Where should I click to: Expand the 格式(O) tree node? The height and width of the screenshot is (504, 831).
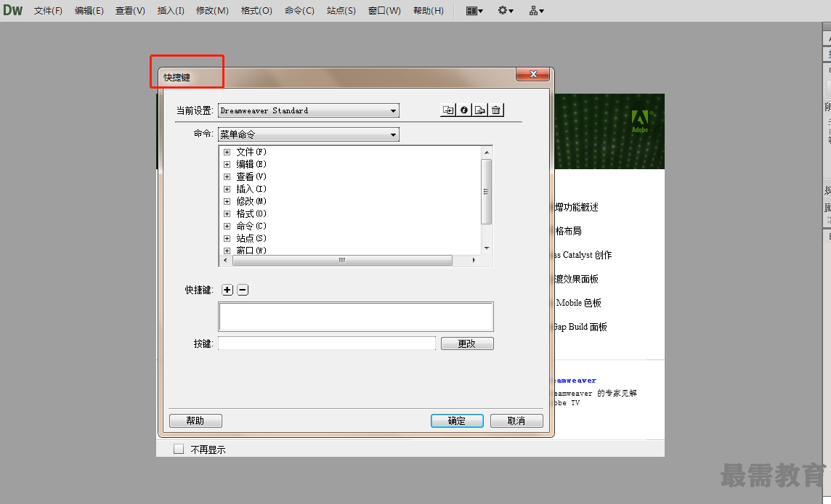click(x=227, y=214)
